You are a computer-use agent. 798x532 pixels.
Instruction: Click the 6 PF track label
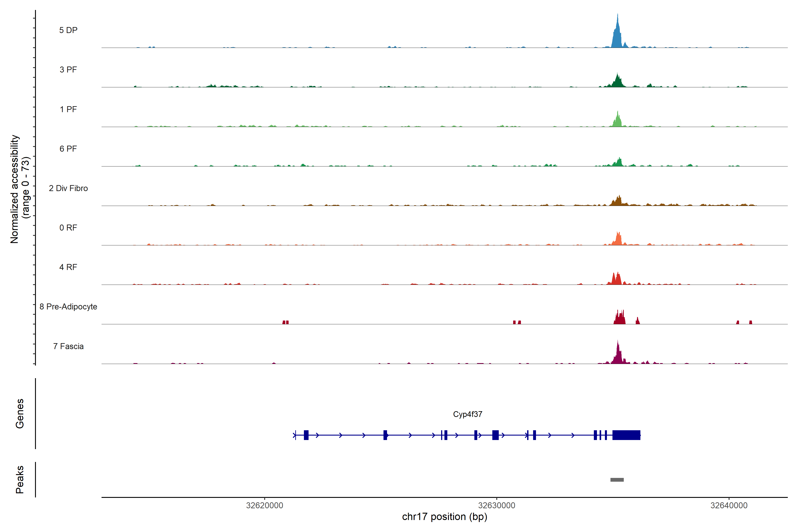point(68,149)
